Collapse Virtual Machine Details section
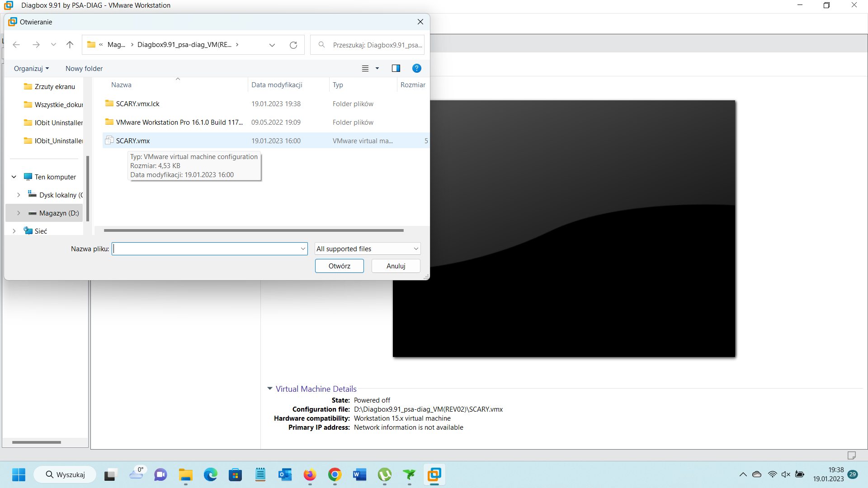Screen dimensions: 868x488 pos(270,389)
